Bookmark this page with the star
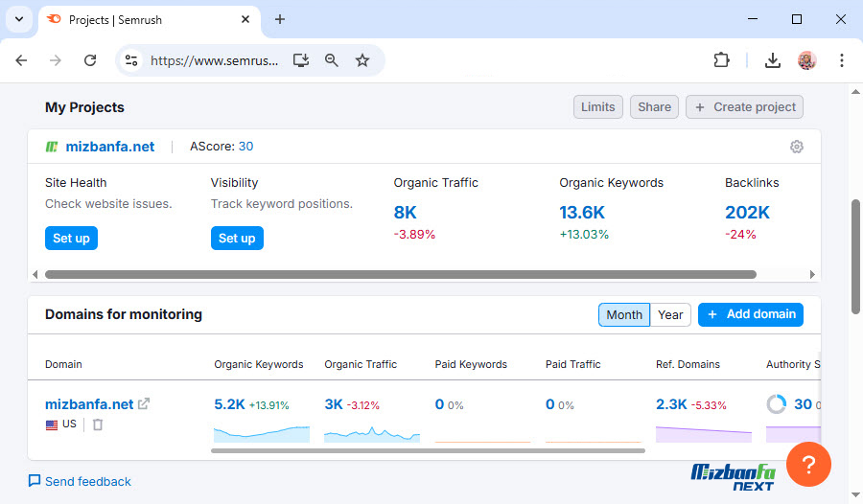Viewport: 863px width, 504px height. pos(362,60)
